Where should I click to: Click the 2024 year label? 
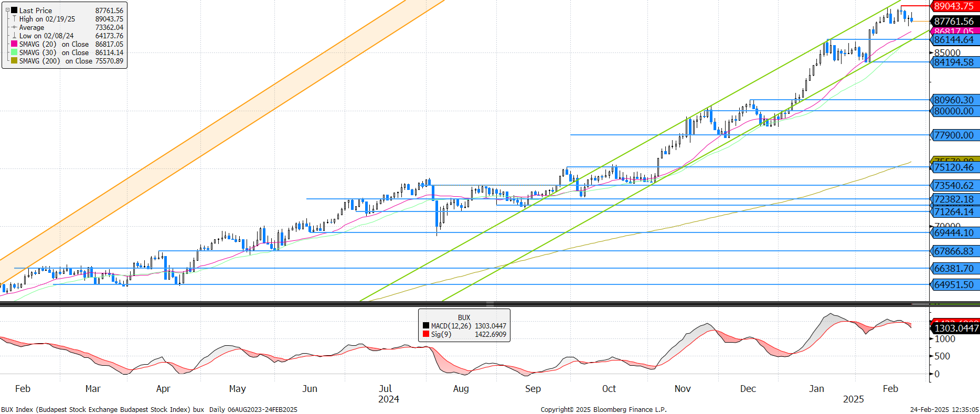(x=389, y=399)
